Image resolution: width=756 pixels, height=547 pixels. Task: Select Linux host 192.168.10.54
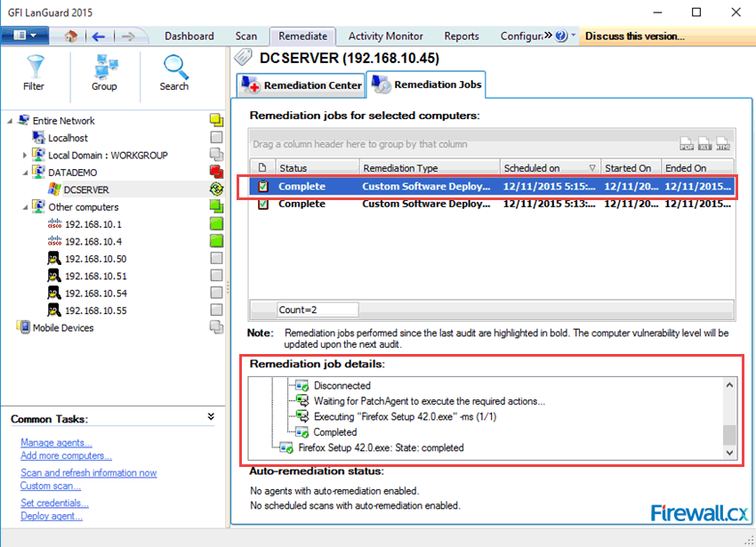pos(96,294)
